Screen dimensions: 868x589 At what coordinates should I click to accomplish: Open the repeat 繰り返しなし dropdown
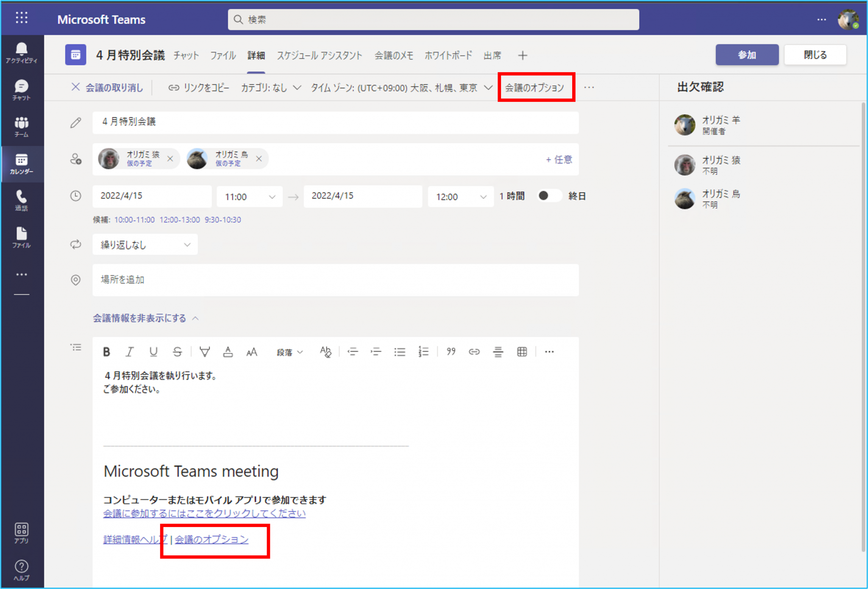tap(145, 245)
